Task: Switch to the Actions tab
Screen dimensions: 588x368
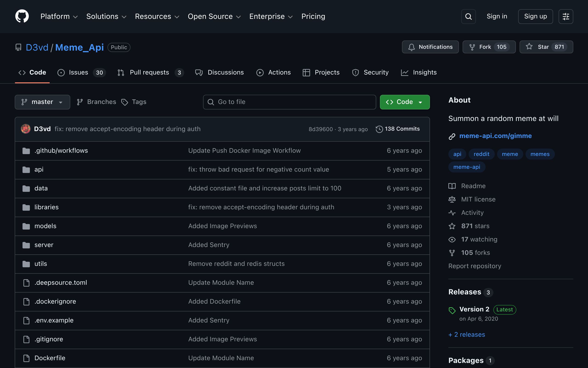Action: click(x=274, y=72)
